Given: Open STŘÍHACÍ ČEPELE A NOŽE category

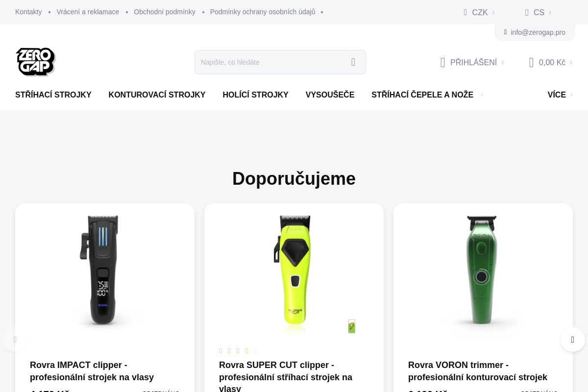Looking at the screenshot, I should [x=422, y=95].
